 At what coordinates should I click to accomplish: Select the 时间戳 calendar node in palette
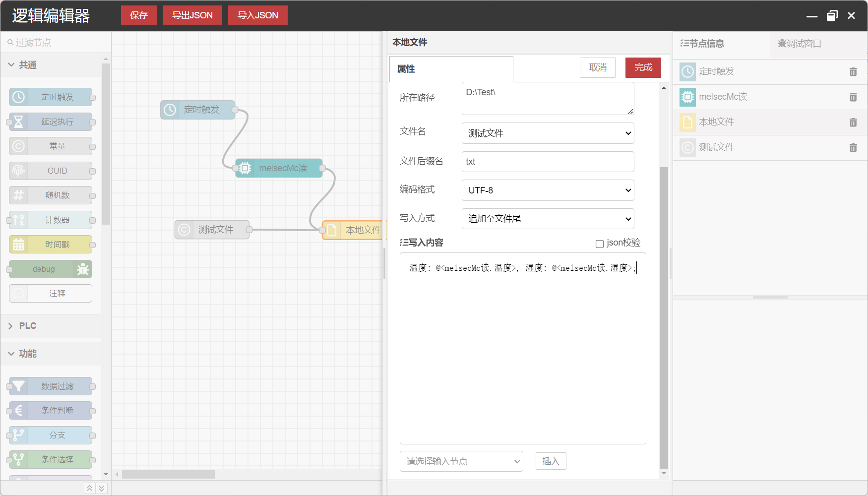[x=51, y=245]
